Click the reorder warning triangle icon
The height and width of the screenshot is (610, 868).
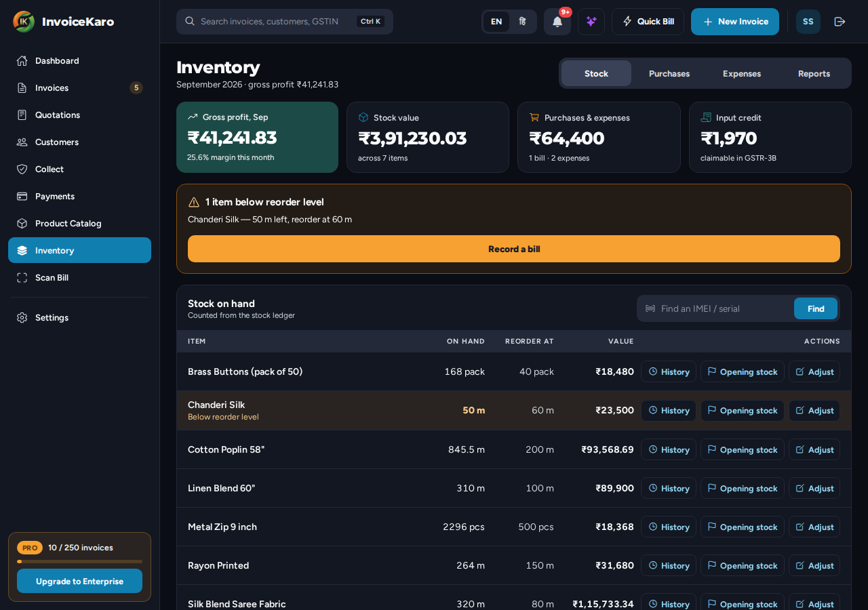click(x=194, y=202)
